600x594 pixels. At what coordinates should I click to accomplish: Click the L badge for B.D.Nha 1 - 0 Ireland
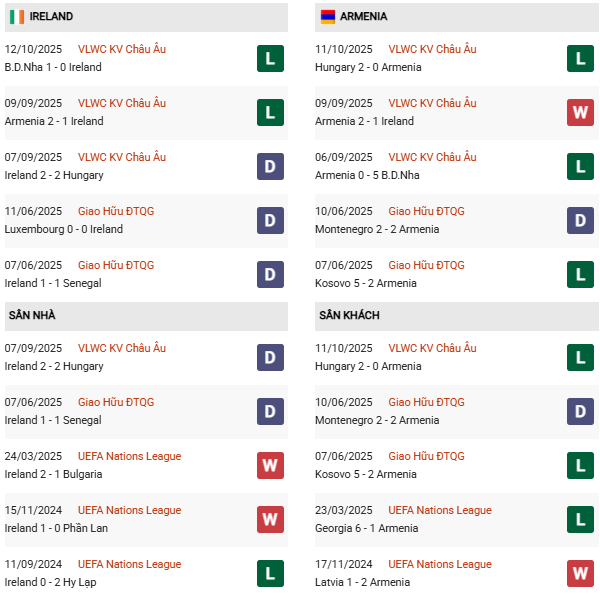270,59
